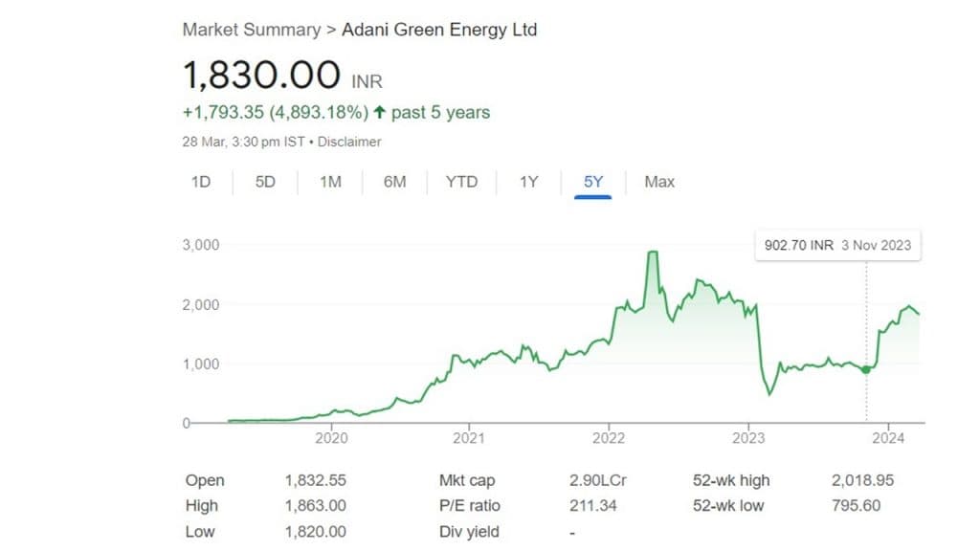Viewport: 980px width, 551px height.
Task: Open the Disclaimer link
Action: pyautogui.click(x=350, y=142)
